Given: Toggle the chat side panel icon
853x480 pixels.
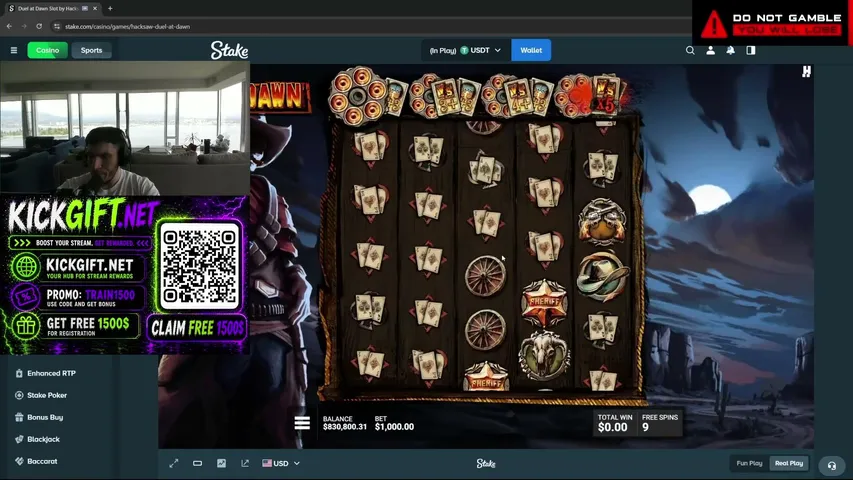Looking at the screenshot, I should click(x=751, y=50).
